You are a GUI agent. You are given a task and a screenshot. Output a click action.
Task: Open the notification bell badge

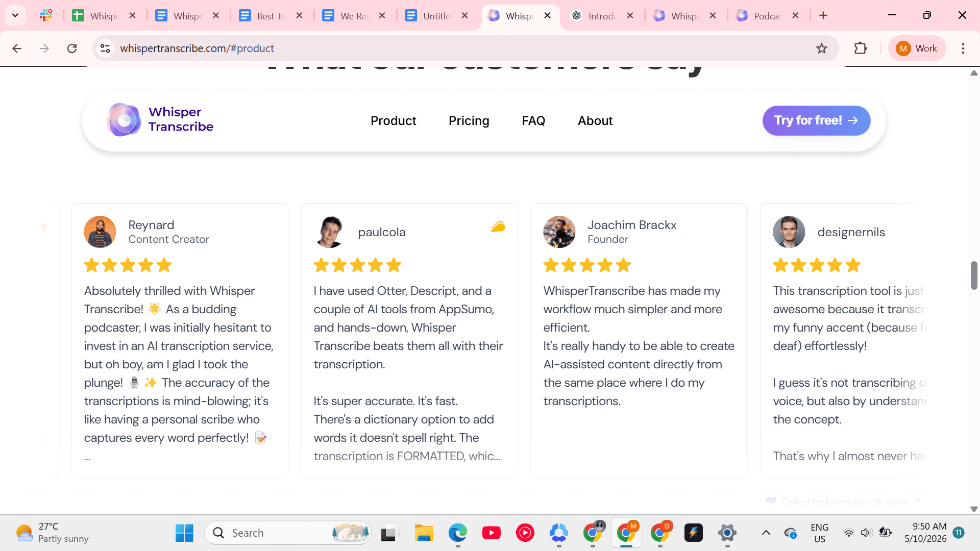click(959, 533)
